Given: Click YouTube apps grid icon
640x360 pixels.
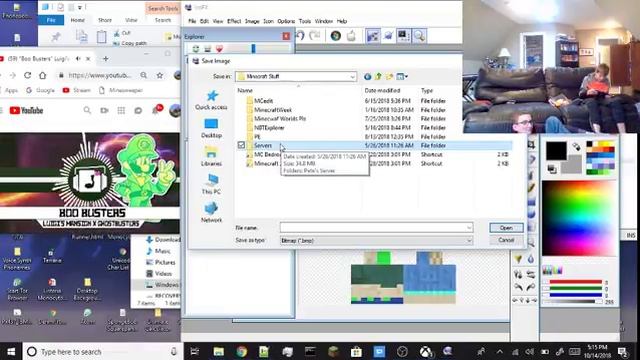Looking at the screenshot, I should pyautogui.click(x=121, y=110).
